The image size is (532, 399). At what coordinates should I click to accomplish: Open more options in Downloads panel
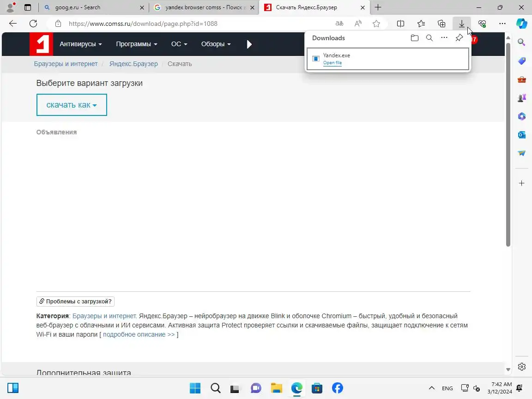coord(444,38)
